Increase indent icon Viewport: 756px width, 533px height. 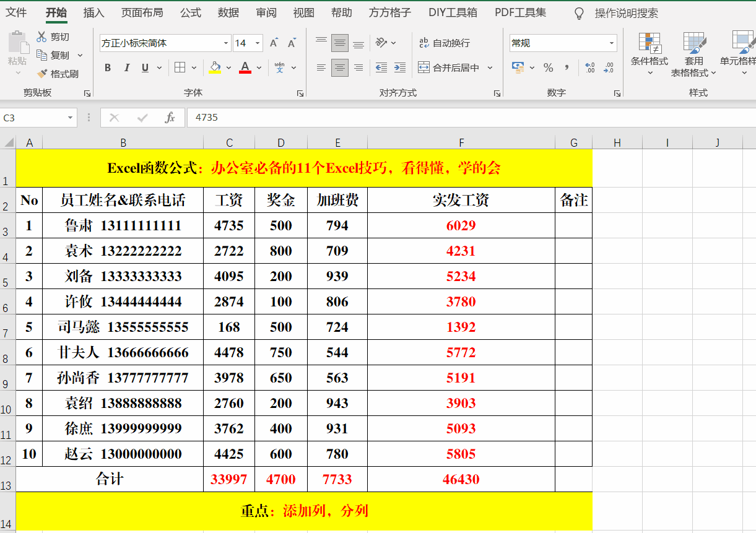(x=400, y=67)
